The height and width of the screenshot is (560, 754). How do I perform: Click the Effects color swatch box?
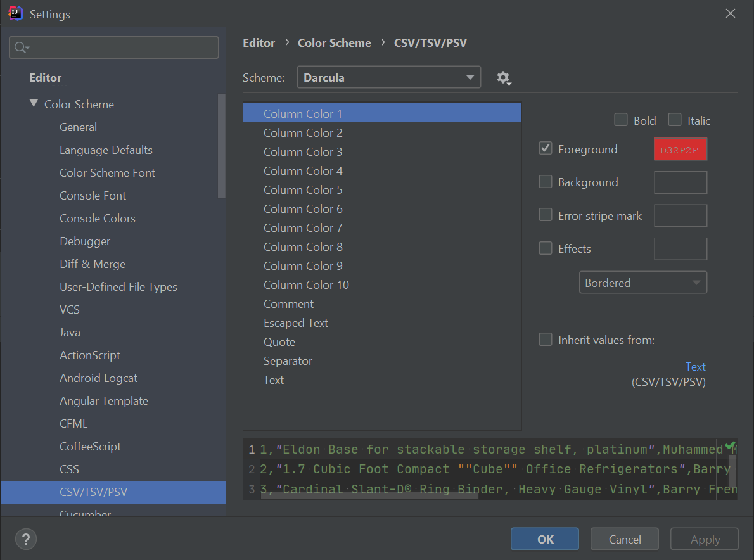[x=681, y=249]
